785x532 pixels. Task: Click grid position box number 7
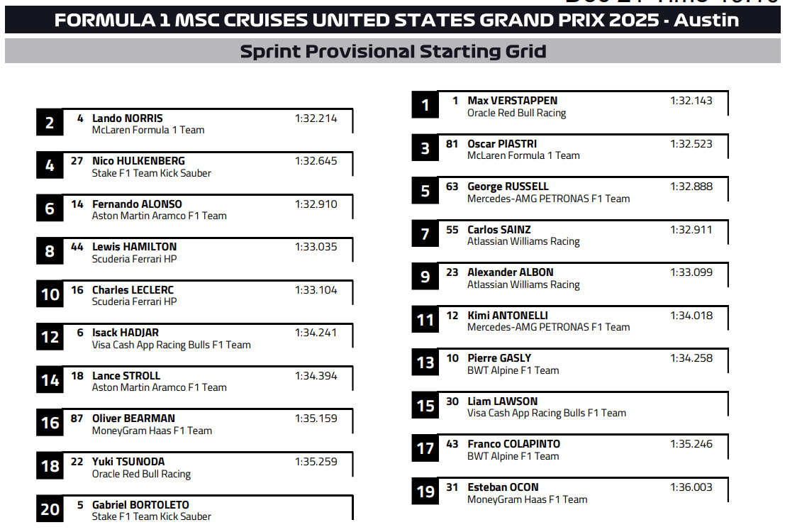pos(425,234)
